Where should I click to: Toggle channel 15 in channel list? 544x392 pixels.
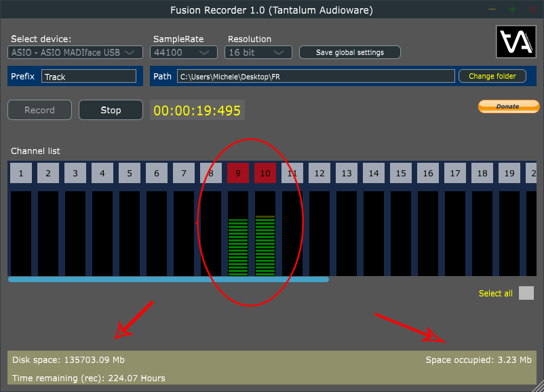401,173
